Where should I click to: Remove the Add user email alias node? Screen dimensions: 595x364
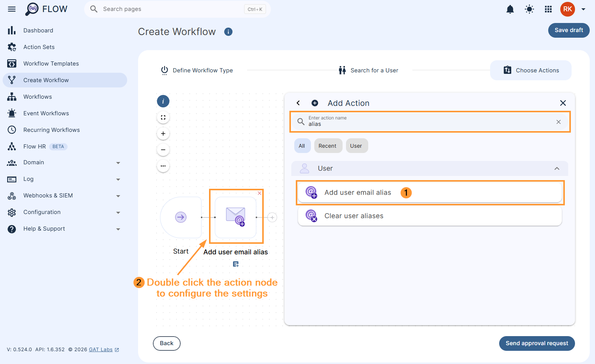(x=260, y=193)
